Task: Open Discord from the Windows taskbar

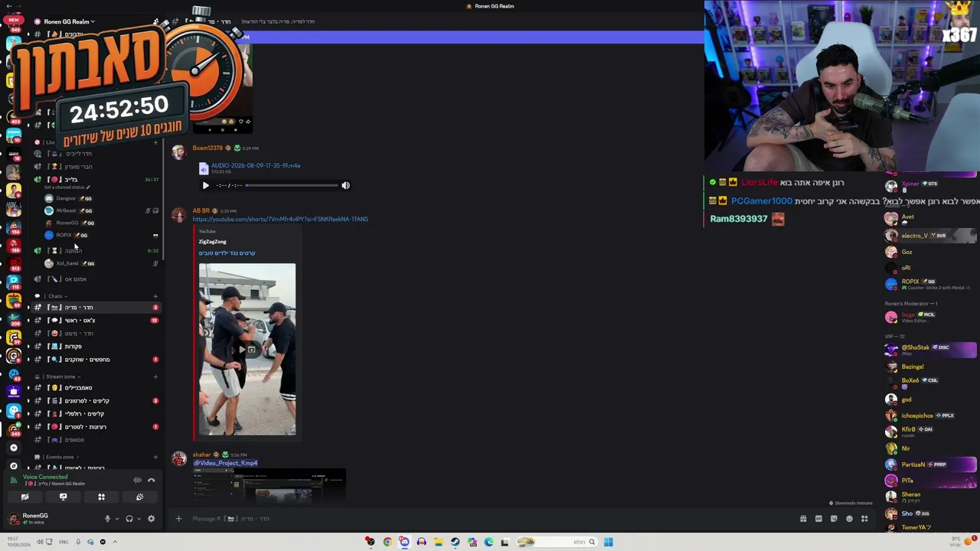Action: (x=404, y=542)
